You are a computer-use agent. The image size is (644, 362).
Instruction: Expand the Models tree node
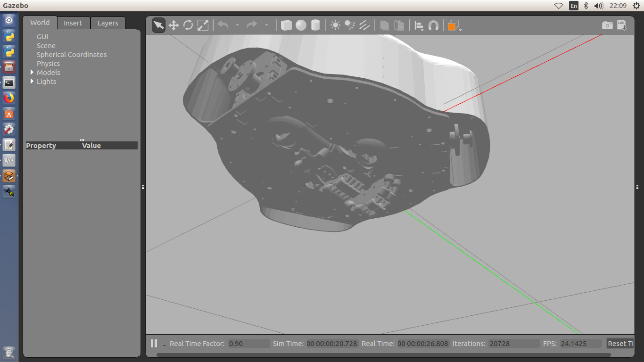tap(32, 73)
